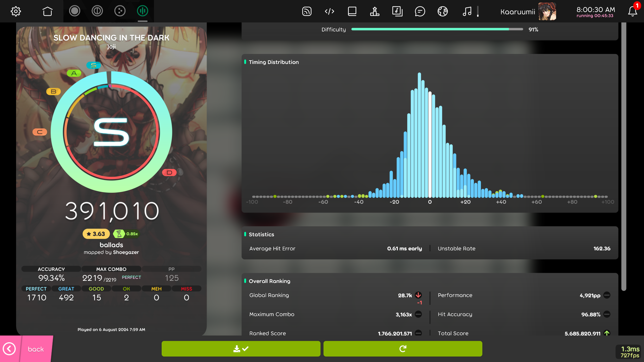The height and width of the screenshot is (362, 644).
Task: Open the chat bubble icon
Action: coord(420,11)
